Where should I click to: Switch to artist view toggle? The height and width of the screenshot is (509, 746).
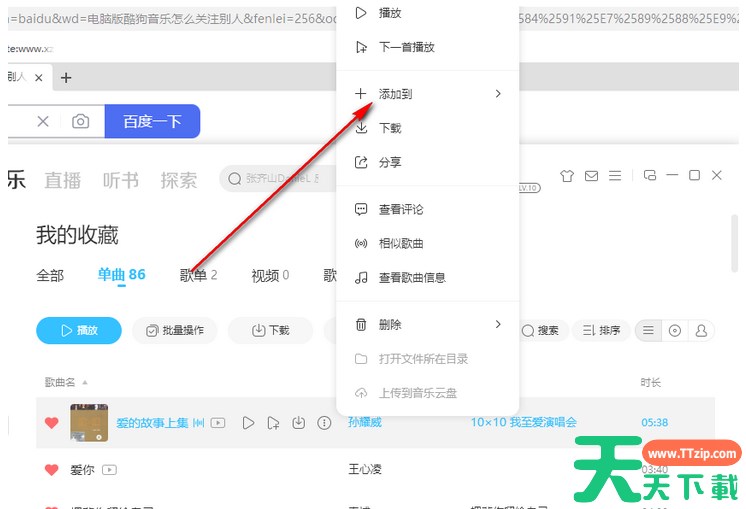click(701, 331)
